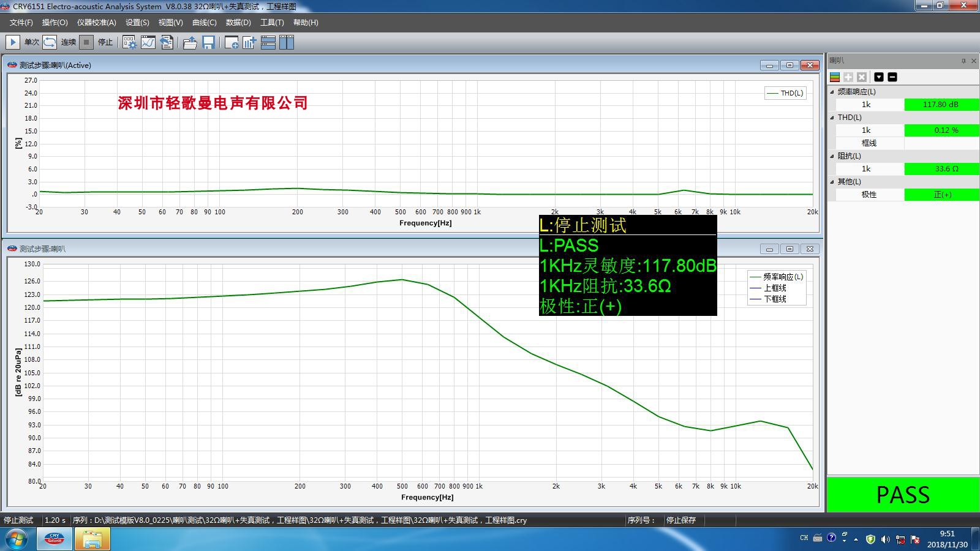
Task: Open the Action Center flag icon
Action: [915, 539]
